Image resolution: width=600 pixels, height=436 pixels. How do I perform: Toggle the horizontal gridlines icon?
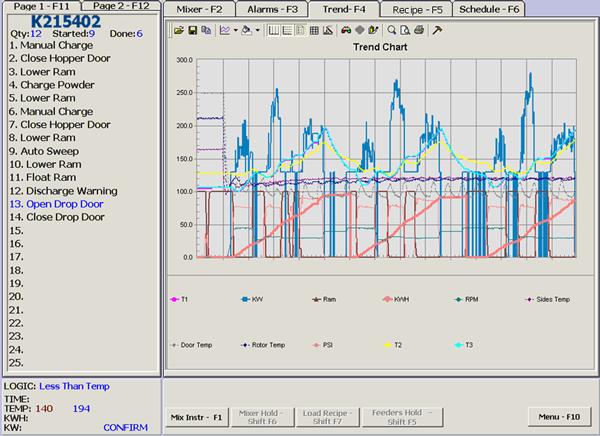point(287,30)
